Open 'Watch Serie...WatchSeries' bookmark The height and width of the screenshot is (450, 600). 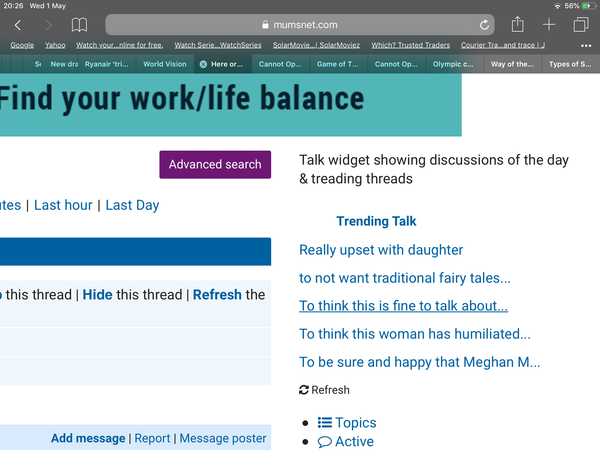(x=218, y=45)
